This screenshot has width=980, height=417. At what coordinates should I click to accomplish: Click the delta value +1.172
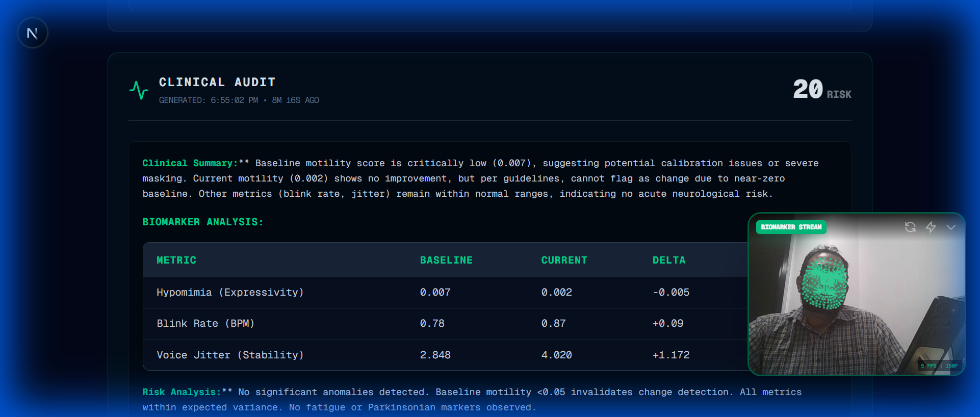tap(671, 355)
